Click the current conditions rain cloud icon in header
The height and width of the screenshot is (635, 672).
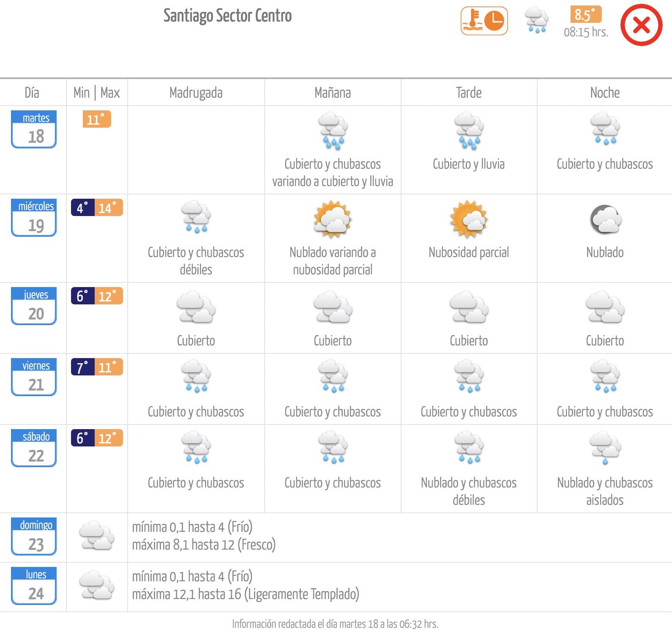pos(537,20)
